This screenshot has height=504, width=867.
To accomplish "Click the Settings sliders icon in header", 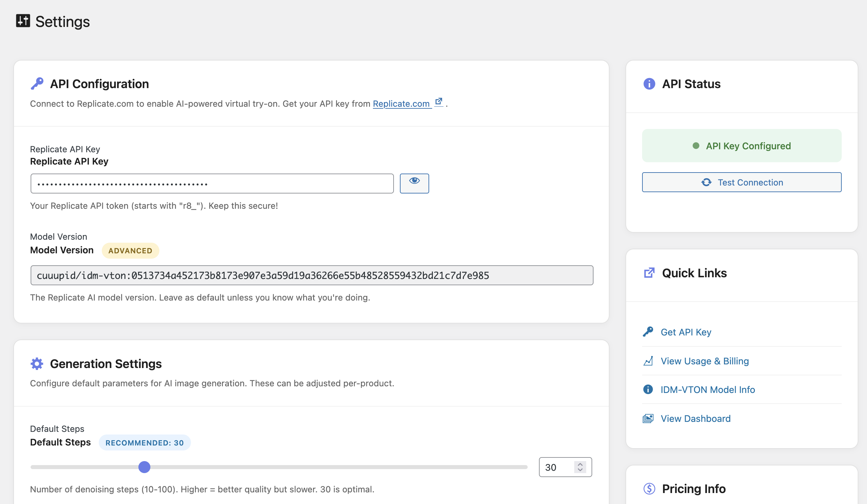I will point(23,21).
